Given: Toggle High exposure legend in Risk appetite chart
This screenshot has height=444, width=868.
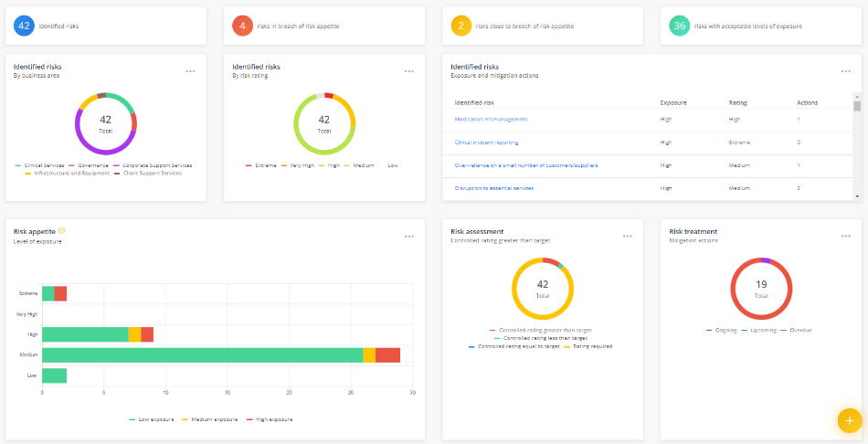Looking at the screenshot, I should coord(274,419).
